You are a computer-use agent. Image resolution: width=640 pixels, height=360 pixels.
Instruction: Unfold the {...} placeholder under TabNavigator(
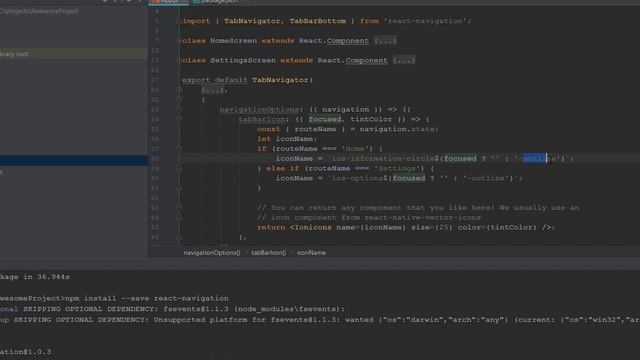[x=213, y=90]
